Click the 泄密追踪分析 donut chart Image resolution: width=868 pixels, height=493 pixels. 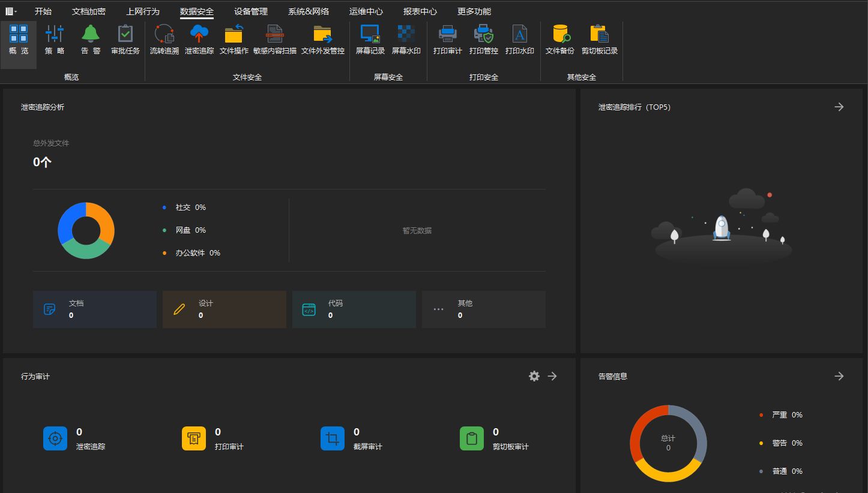(x=86, y=230)
